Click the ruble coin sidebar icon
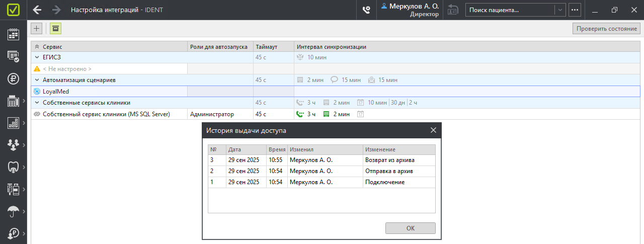This screenshot has width=644, height=244. (x=14, y=78)
